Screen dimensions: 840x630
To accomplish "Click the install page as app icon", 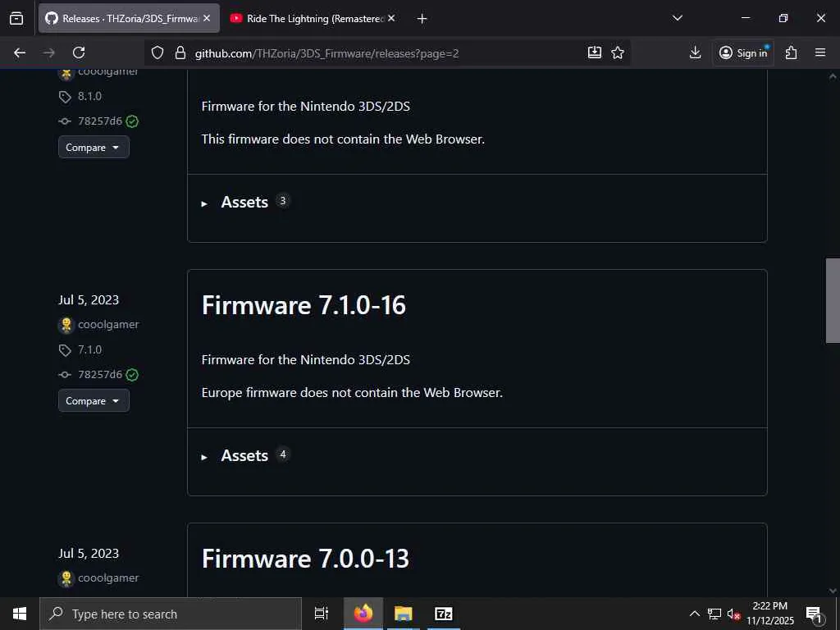I will (595, 52).
